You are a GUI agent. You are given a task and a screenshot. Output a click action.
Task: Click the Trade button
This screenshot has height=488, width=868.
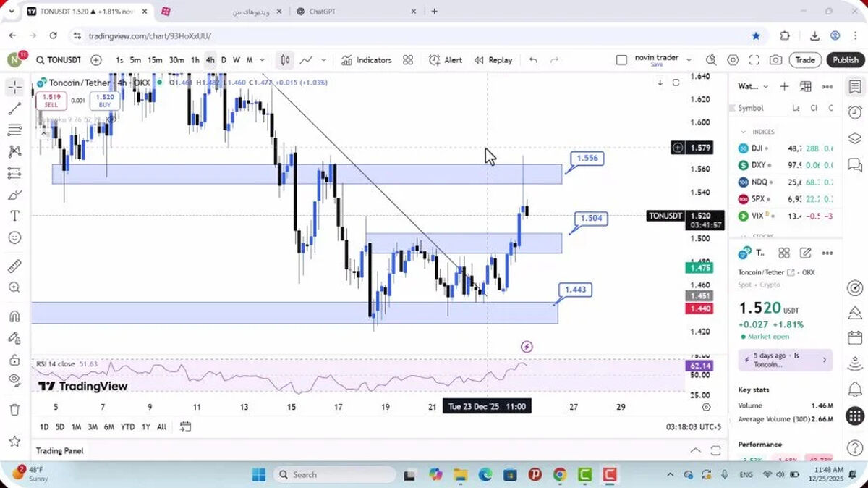tap(805, 60)
